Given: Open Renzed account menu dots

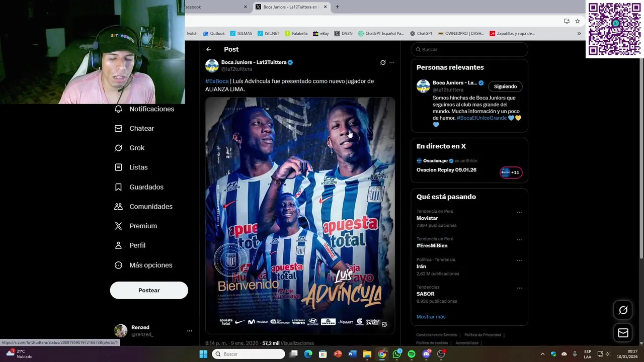Looking at the screenshot, I should tap(190, 331).
